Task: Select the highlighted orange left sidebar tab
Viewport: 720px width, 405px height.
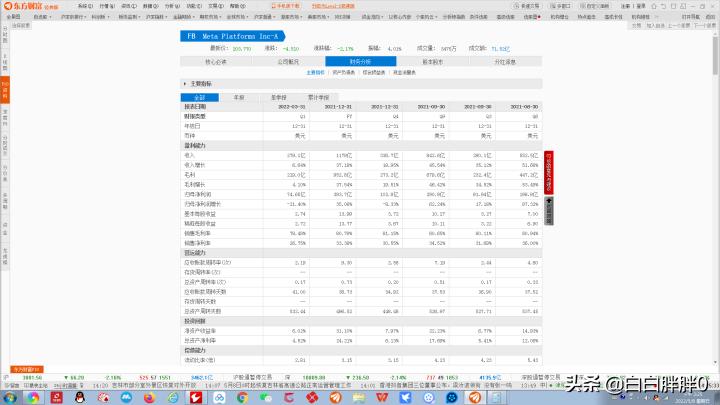Action: click(x=5, y=90)
